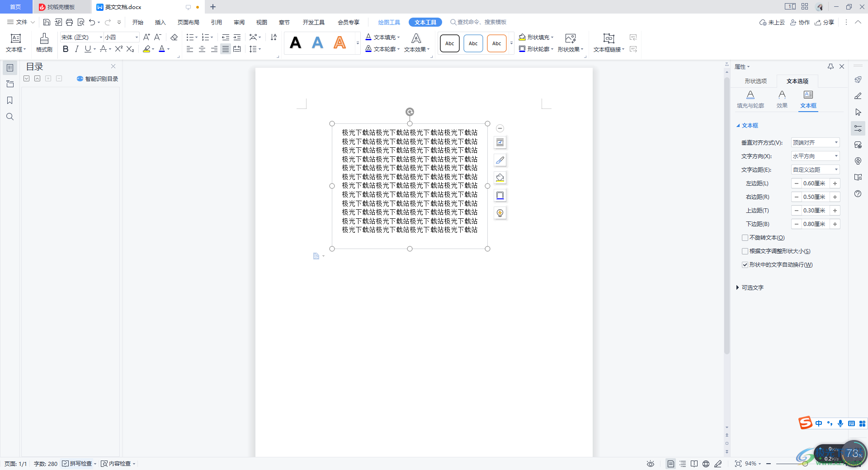Viewport: 868px width, 470px height.
Task: Click 分享 button
Action: [x=825, y=22]
